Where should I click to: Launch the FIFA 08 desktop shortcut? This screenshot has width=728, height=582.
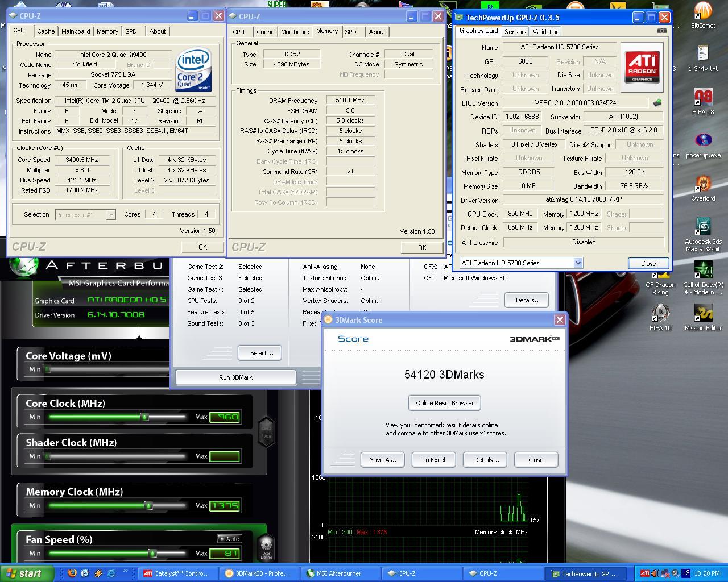point(703,102)
